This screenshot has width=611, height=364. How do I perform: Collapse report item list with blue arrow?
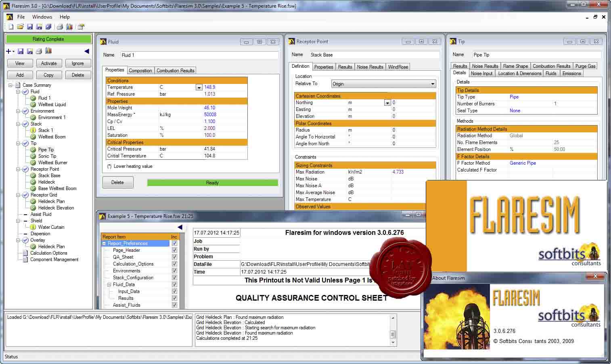(180, 227)
